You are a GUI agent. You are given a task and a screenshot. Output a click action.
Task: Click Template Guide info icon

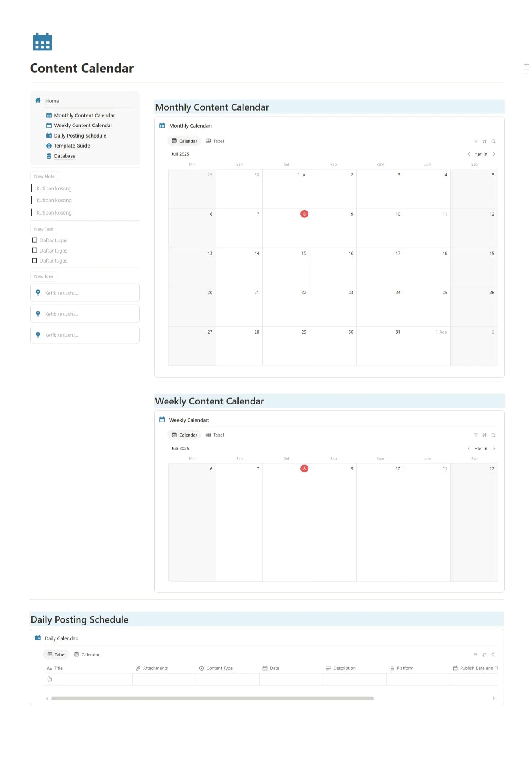(49, 146)
